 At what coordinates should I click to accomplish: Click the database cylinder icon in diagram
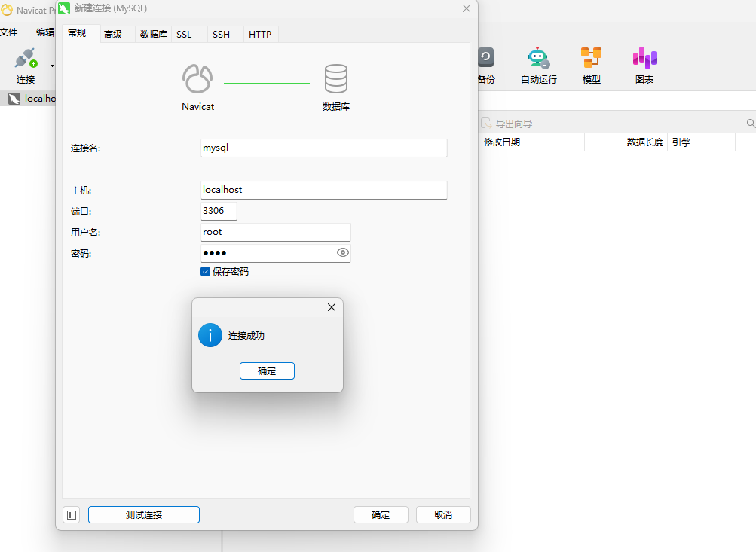click(x=336, y=78)
